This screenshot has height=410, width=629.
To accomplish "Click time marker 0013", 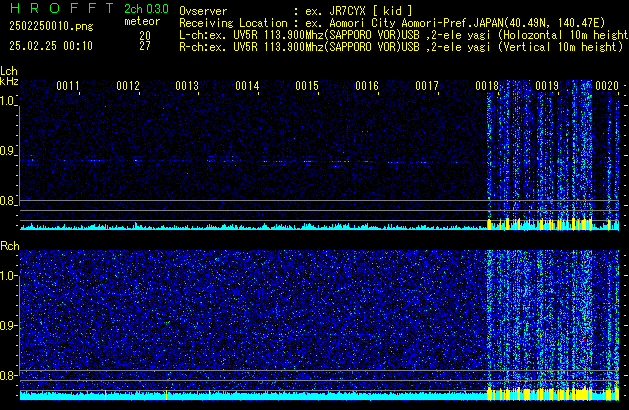I will click(187, 86).
